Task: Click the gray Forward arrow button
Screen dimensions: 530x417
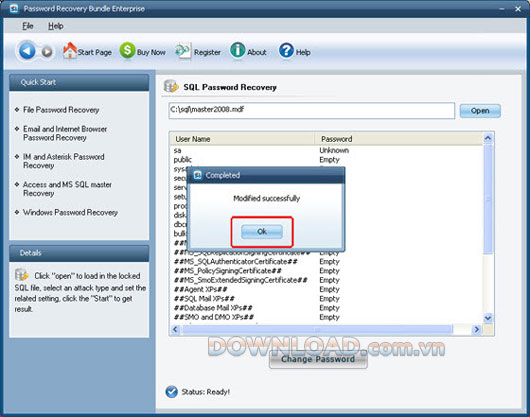Action: click(47, 52)
